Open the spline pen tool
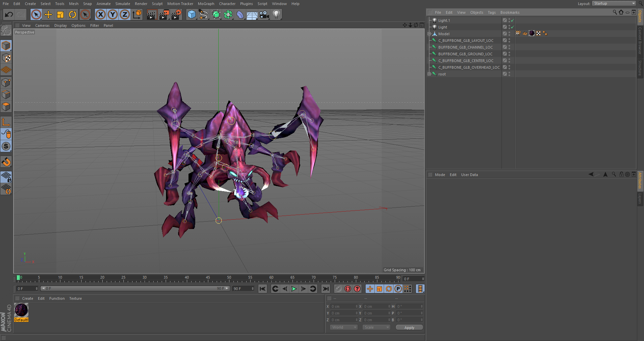644x341 pixels. pyautogui.click(x=204, y=14)
